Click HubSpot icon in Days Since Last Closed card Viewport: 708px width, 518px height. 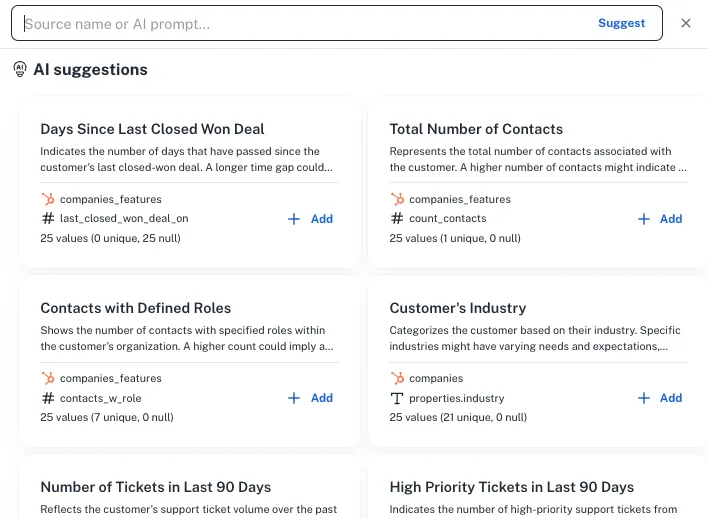coord(47,200)
